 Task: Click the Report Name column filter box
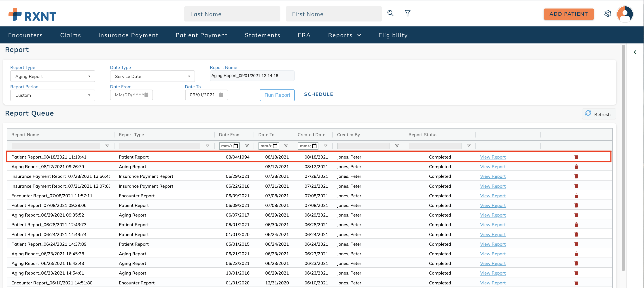(56, 146)
